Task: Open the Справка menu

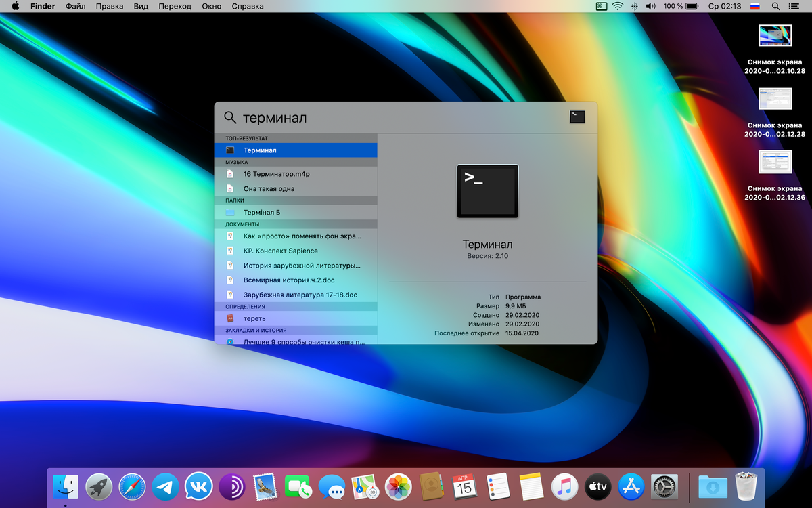Action: (x=248, y=6)
